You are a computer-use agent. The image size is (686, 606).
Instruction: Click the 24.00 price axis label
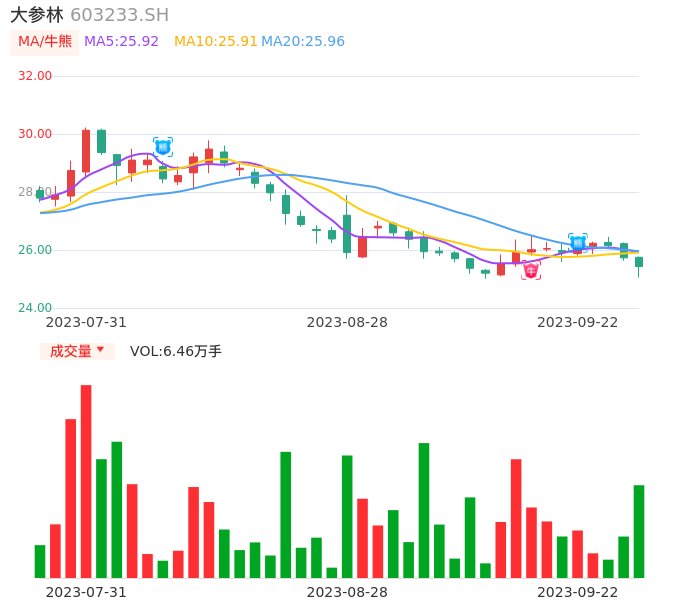coord(35,308)
